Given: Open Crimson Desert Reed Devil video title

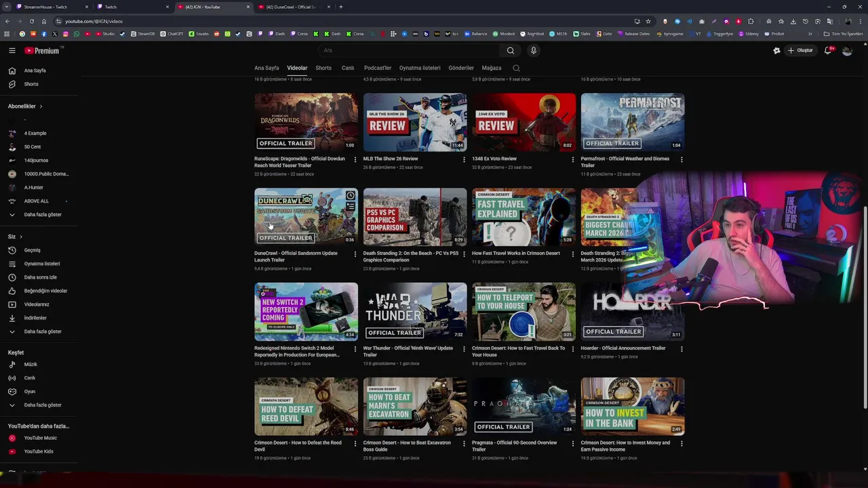Looking at the screenshot, I should coord(298,446).
